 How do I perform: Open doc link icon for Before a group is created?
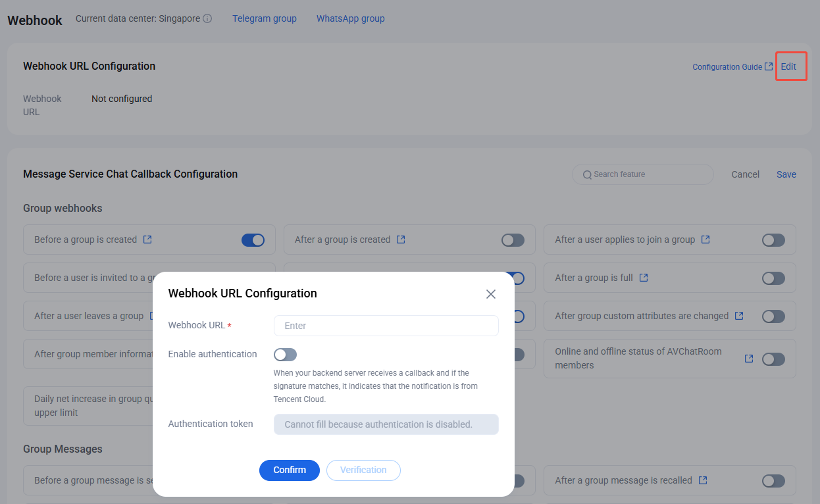tap(147, 239)
